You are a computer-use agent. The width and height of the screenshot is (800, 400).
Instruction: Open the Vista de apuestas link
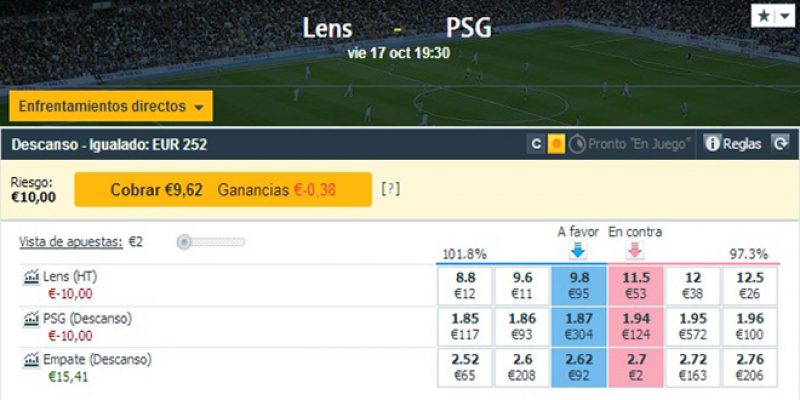pos(70,242)
